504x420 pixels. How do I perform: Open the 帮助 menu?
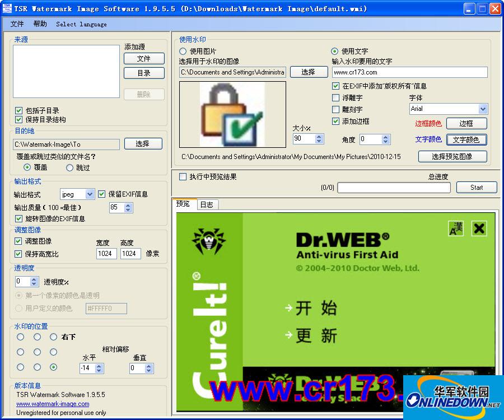click(x=40, y=24)
